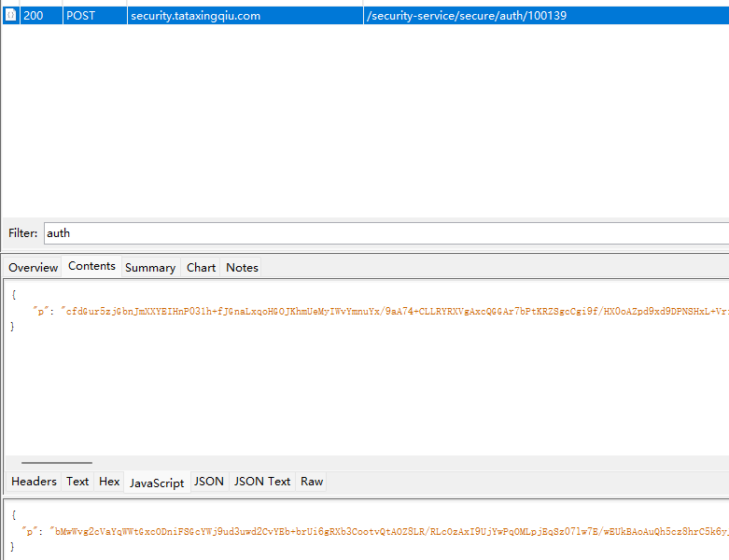This screenshot has height=560, width=729.
Task: View the request Headers tab
Action: pos(34,482)
